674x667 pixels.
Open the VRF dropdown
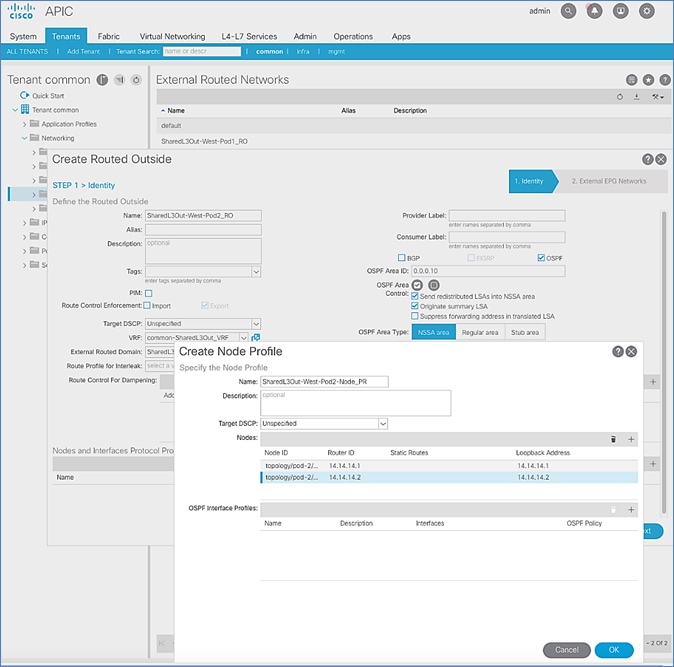pos(243,338)
